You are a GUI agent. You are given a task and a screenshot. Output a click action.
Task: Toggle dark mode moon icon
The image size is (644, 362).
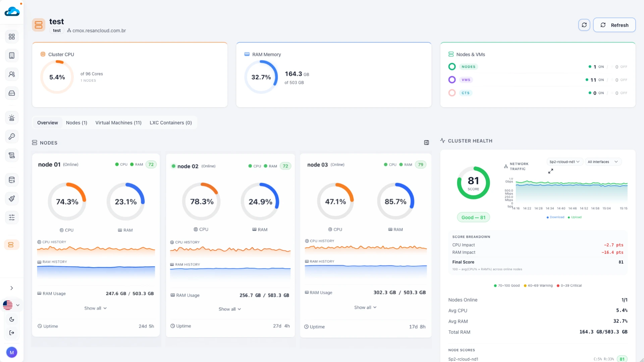tap(12, 319)
